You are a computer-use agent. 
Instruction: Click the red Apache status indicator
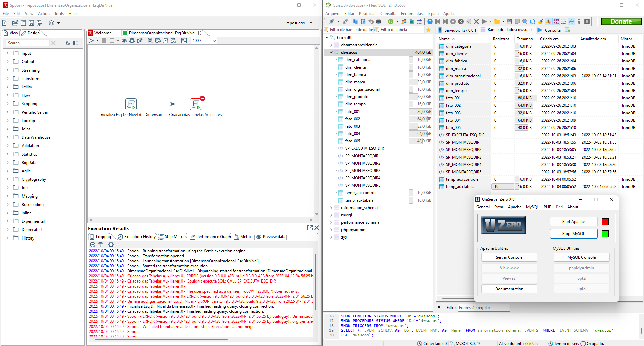(605, 222)
